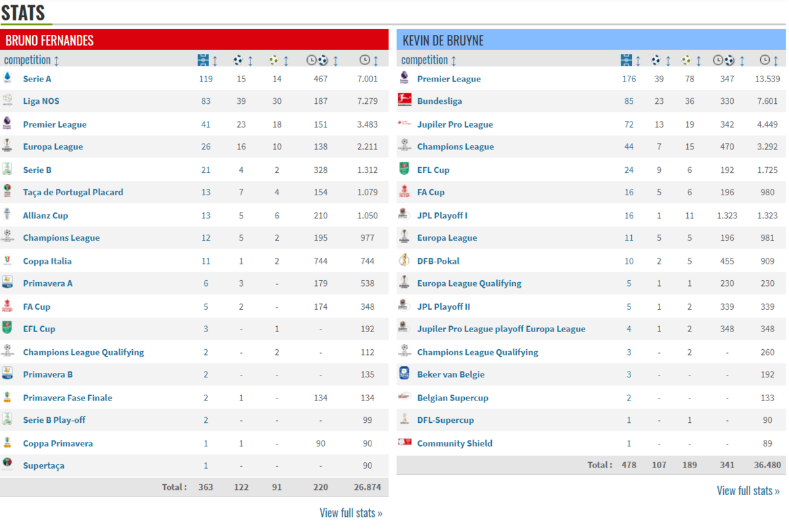The width and height of the screenshot is (789, 532).
Task: Open the 85 appearances link for Bundesliga
Action: [x=629, y=101]
